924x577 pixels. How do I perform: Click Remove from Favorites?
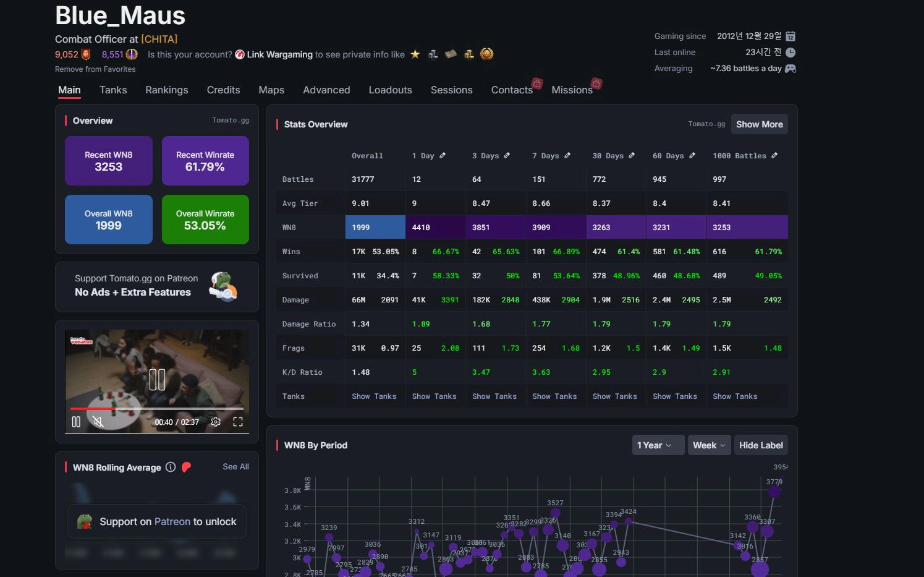pos(95,69)
